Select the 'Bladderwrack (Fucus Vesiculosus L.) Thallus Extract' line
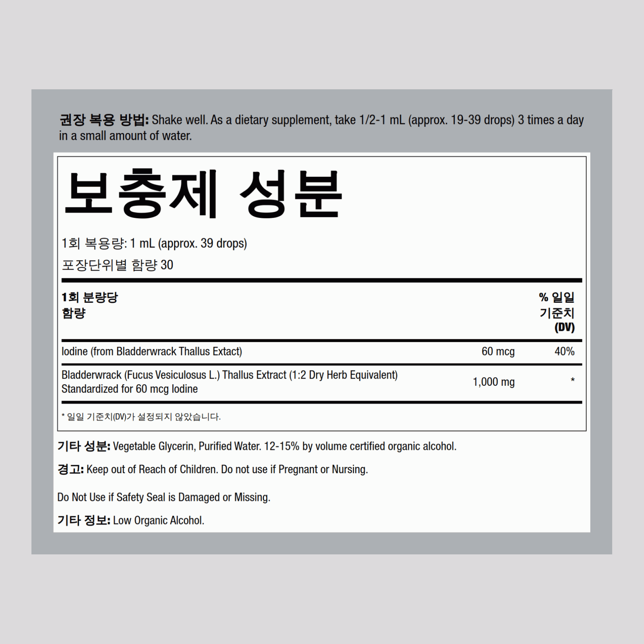The image size is (644, 644). 230,375
